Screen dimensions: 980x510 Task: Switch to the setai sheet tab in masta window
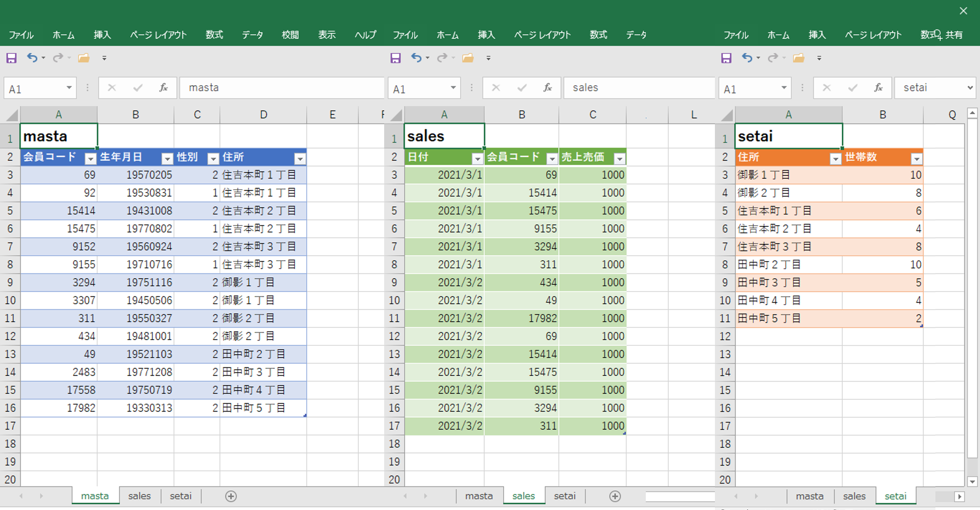point(180,496)
